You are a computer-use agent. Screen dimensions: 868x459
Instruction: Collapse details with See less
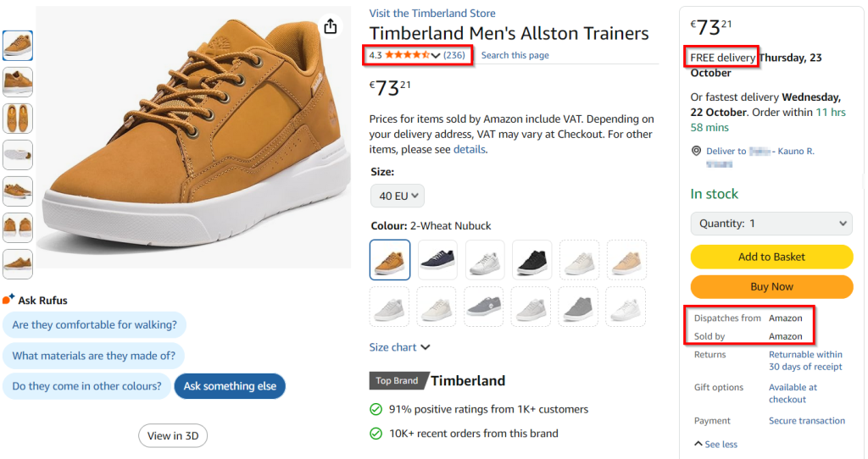[x=716, y=444]
